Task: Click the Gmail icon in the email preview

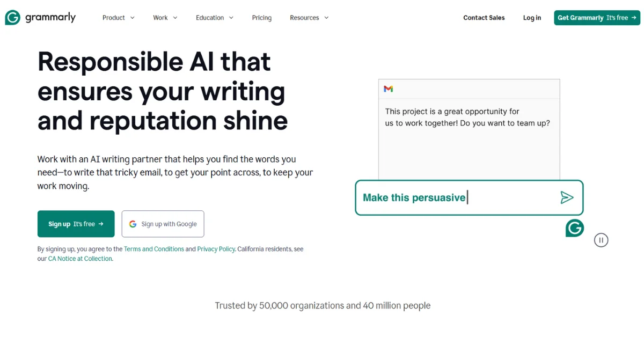Action: pos(389,89)
